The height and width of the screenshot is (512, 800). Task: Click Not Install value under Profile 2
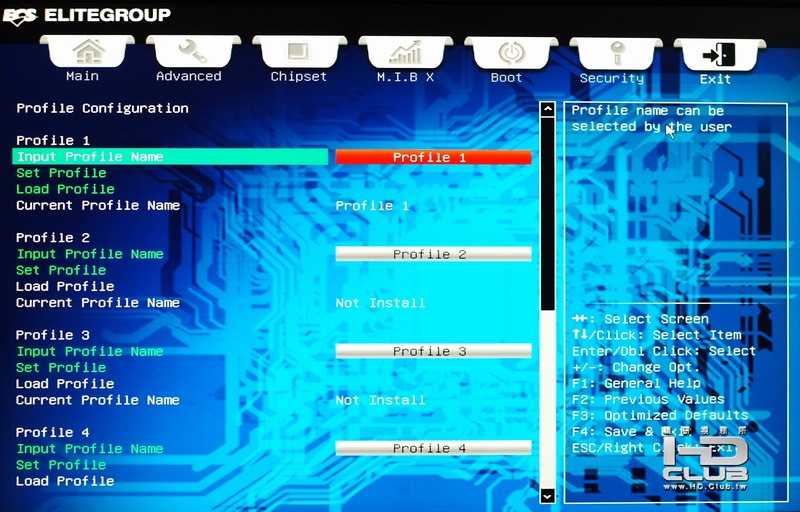380,303
